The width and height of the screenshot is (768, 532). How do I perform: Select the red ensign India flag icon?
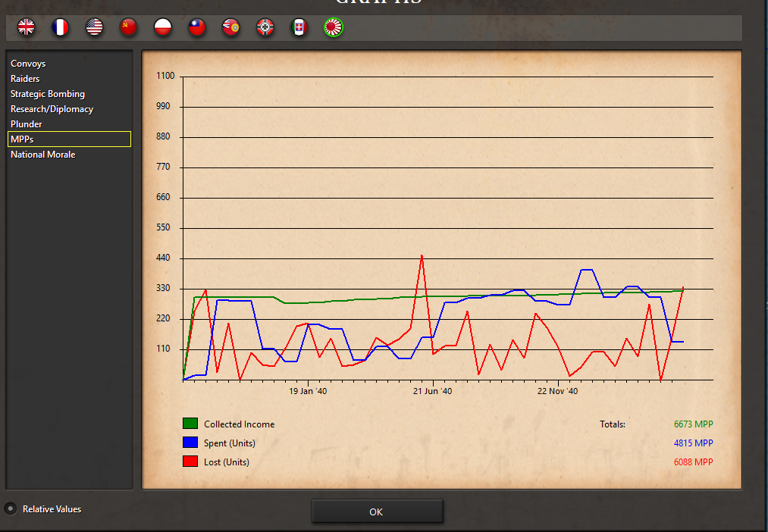coord(230,27)
